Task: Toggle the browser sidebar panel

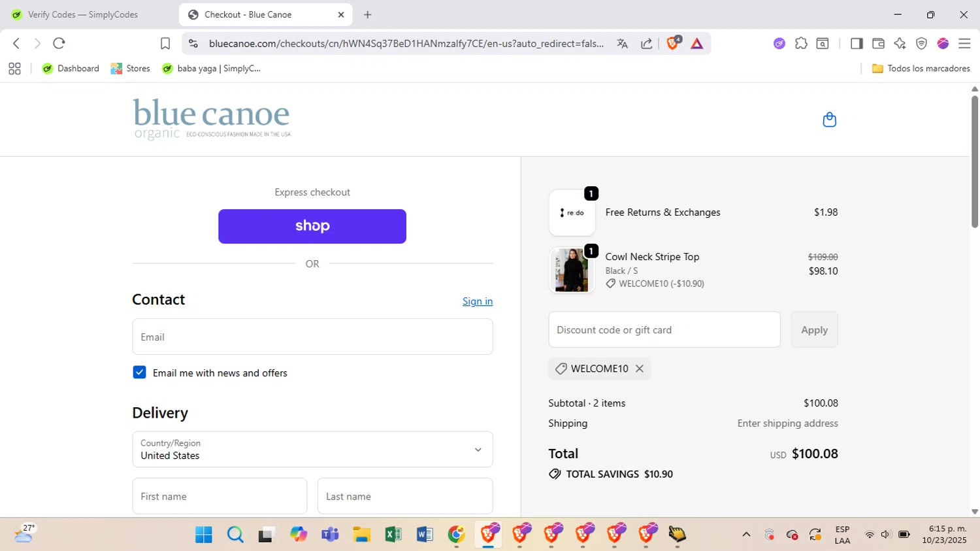Action: [x=857, y=43]
